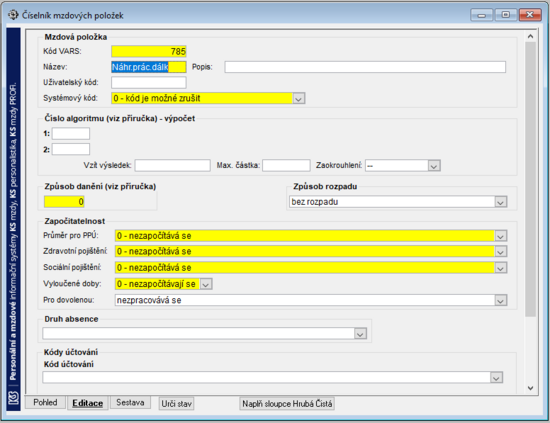Switch to the Sestava tab
The image size is (550, 423).
click(x=130, y=402)
